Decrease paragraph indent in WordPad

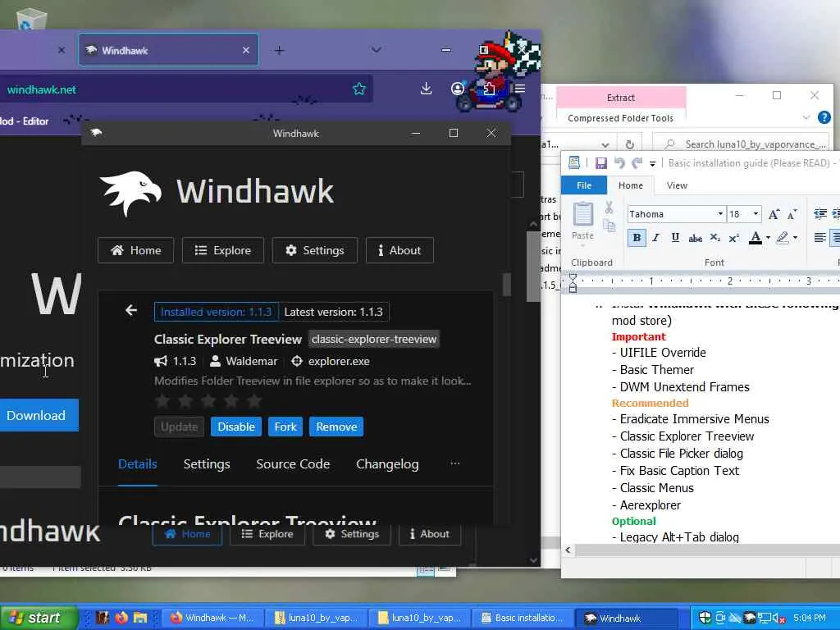click(819, 214)
